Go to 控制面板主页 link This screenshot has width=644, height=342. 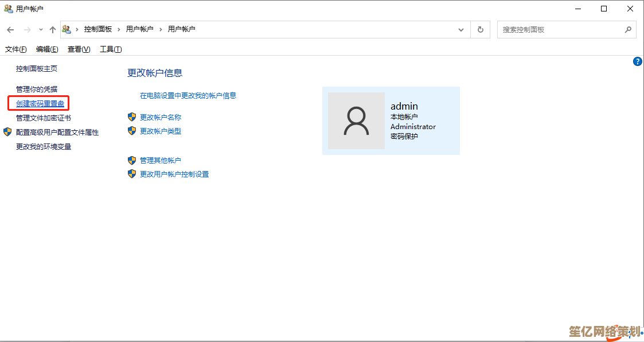pos(37,69)
